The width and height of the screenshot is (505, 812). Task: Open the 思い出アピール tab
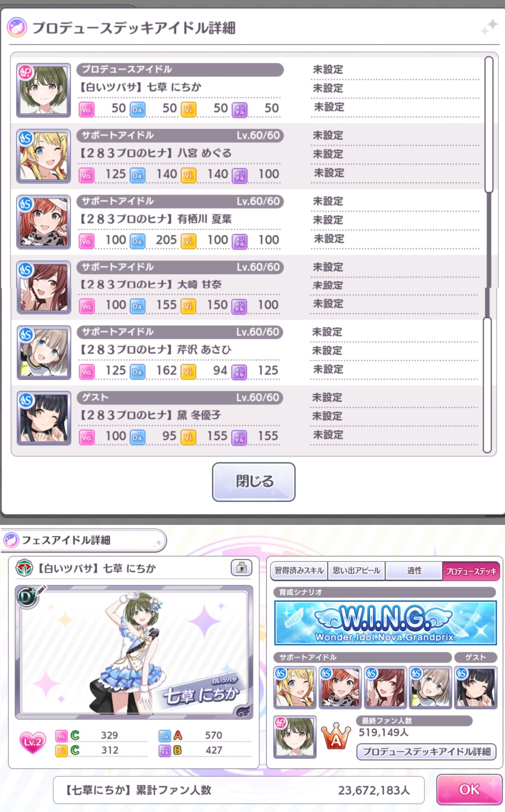356,571
